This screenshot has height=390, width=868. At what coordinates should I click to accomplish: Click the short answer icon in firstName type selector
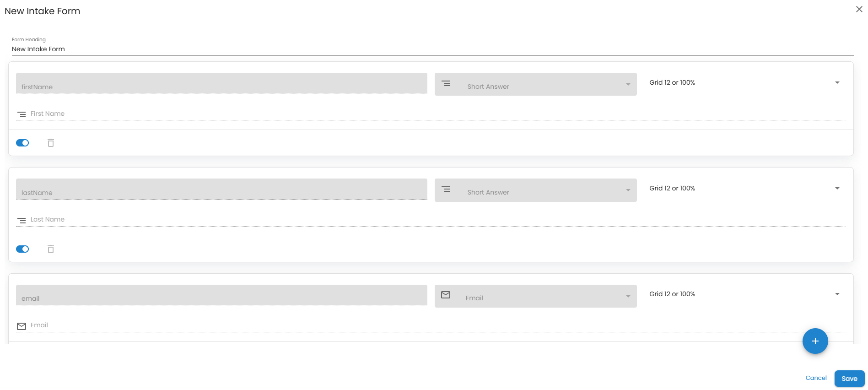(446, 83)
